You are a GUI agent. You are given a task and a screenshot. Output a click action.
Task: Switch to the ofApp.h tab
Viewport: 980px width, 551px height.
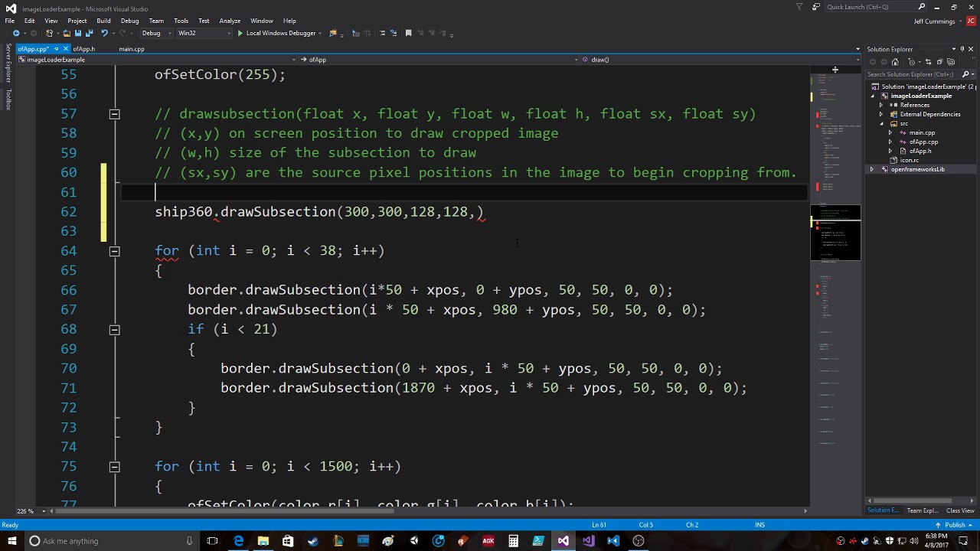[x=84, y=49]
